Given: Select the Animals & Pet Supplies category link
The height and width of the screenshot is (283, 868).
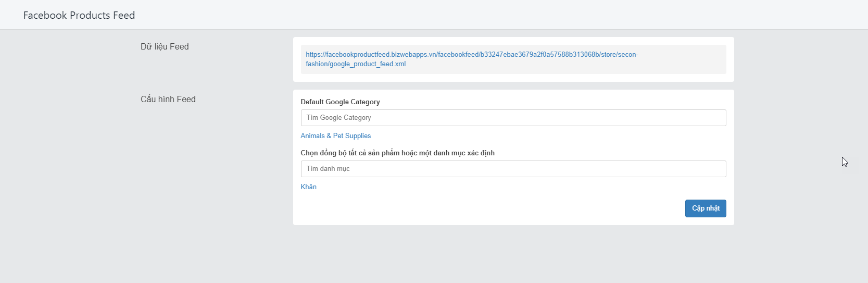Looking at the screenshot, I should tap(336, 136).
